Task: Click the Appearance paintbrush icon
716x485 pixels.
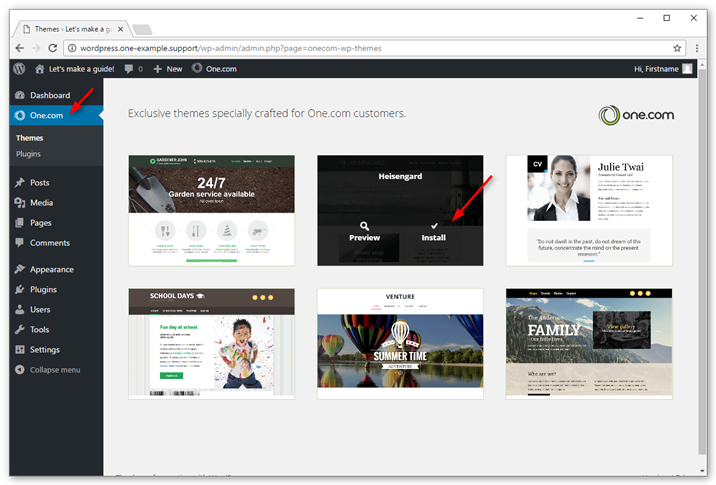Action: click(x=20, y=269)
